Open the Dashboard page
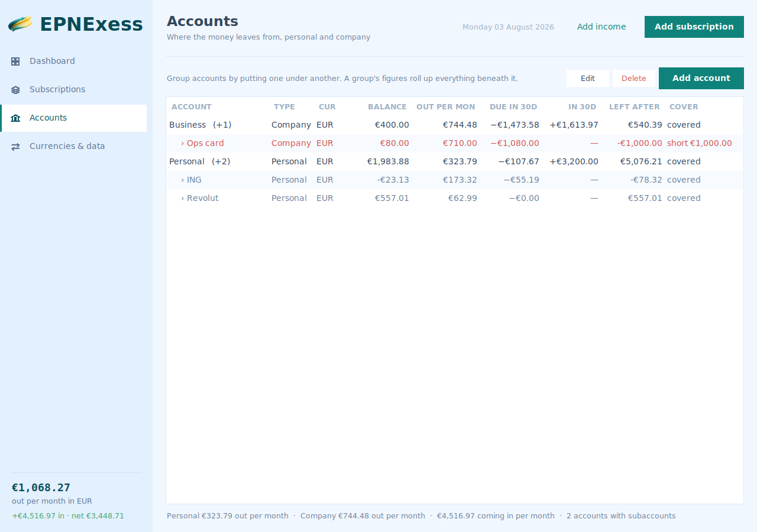 tap(73, 61)
